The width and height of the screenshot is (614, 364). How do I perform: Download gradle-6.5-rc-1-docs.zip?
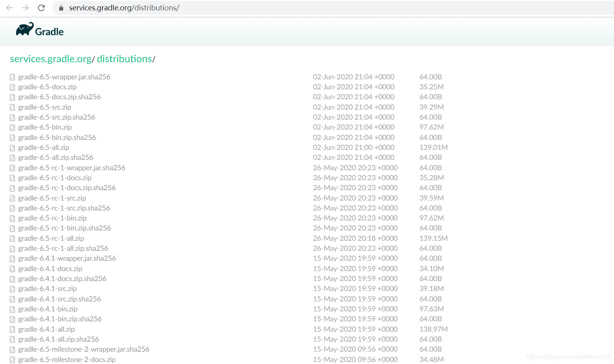[x=55, y=178]
